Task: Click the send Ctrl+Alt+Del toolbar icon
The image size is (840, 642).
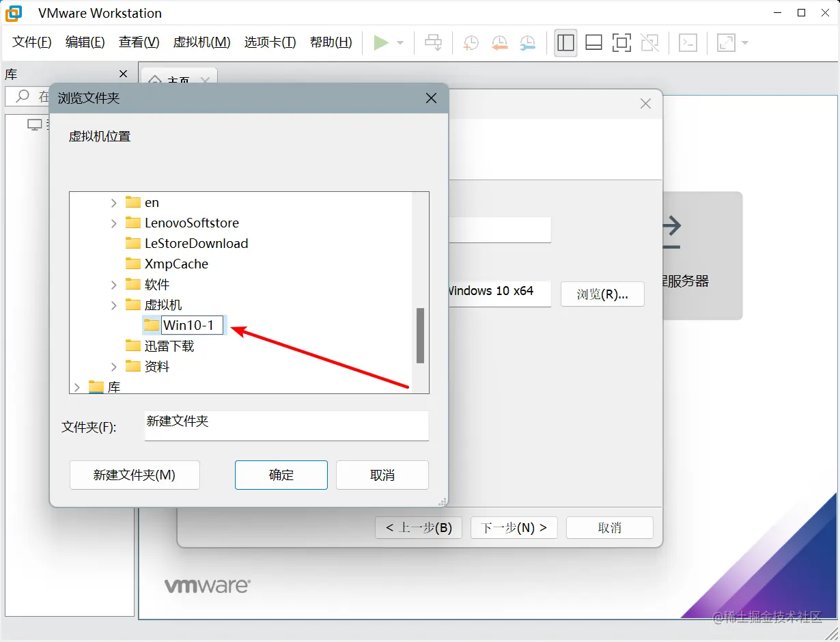Action: 434,43
